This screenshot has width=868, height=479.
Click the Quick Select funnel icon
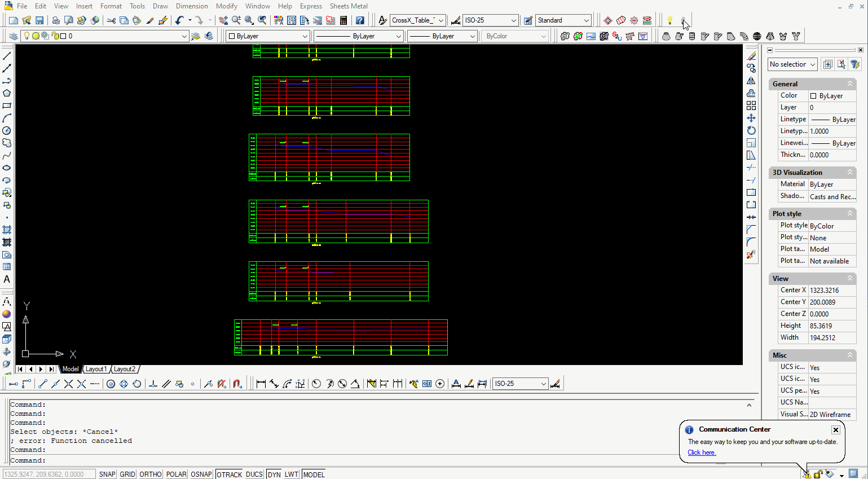pos(855,64)
